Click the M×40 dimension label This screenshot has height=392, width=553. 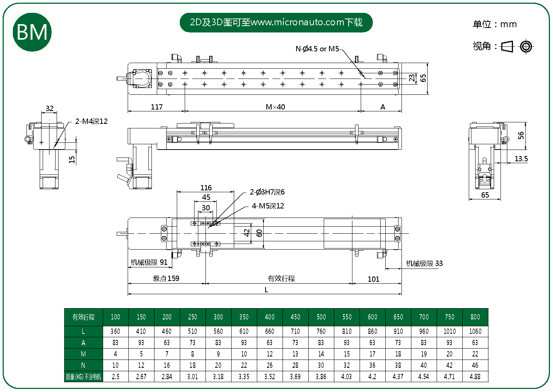click(x=275, y=107)
